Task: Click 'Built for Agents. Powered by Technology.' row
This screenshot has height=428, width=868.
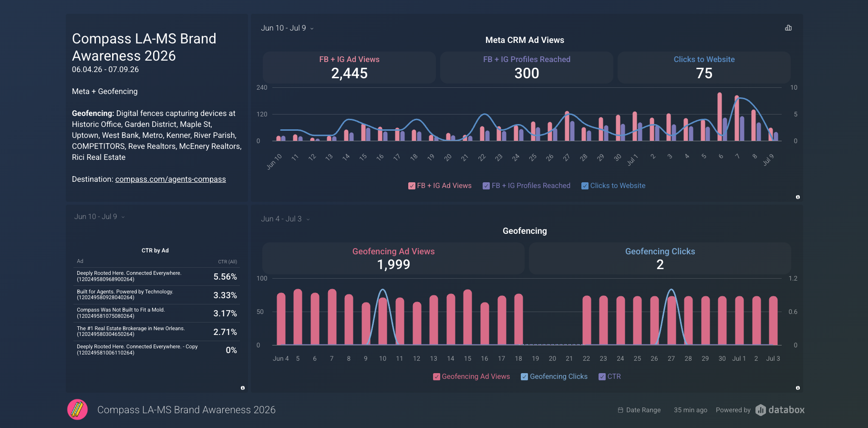Action: pyautogui.click(x=157, y=295)
